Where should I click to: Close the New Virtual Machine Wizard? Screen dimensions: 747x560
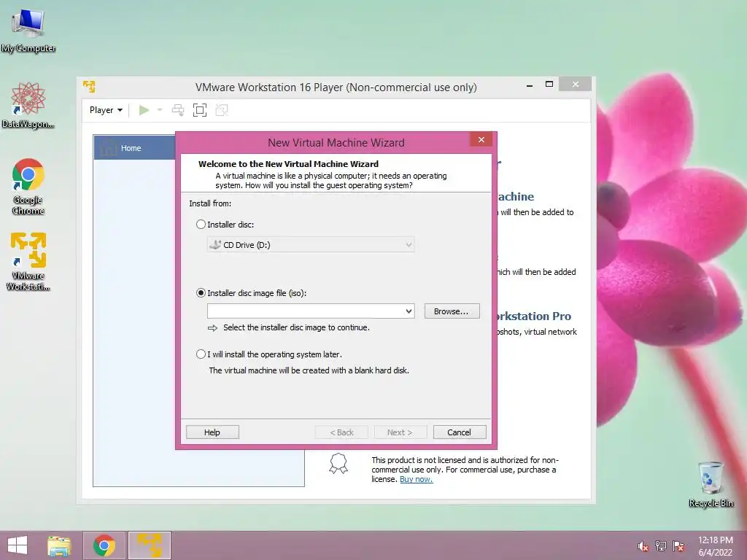481,139
